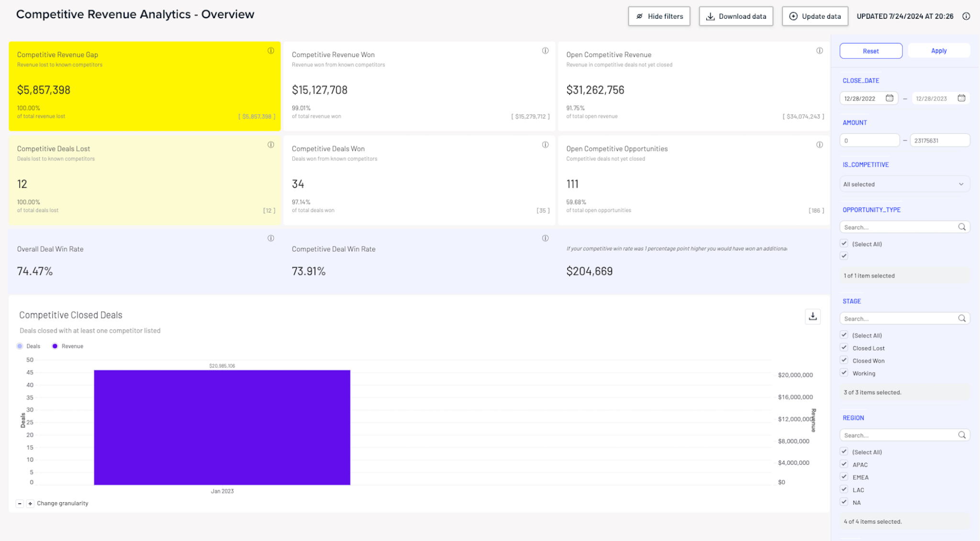Apply the current filter settings

pyautogui.click(x=938, y=50)
